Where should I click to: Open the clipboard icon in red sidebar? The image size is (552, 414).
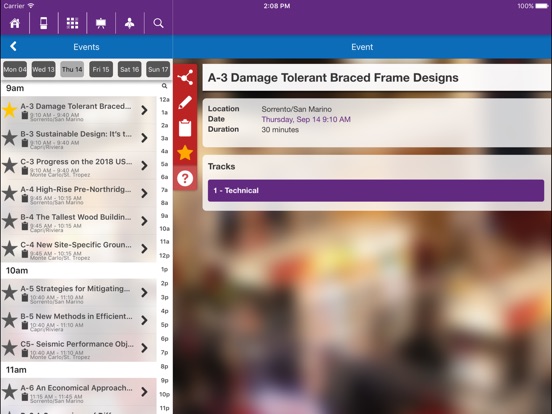[x=185, y=128]
